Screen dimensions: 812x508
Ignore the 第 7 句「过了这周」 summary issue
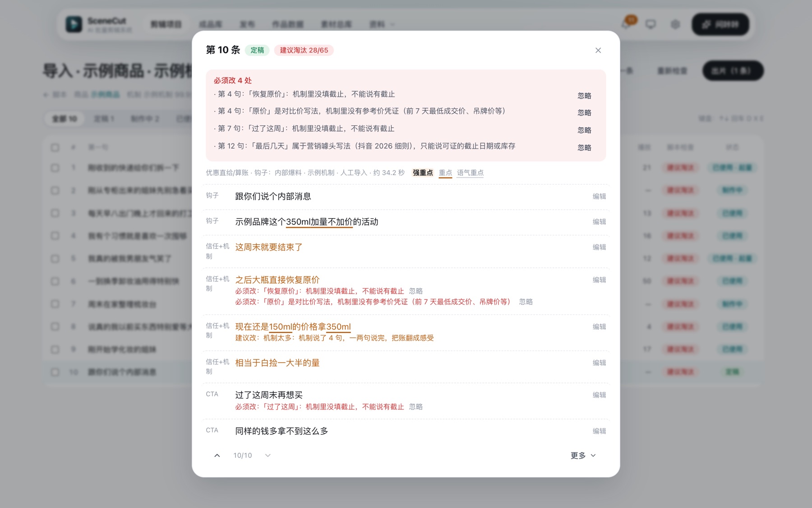click(x=584, y=130)
